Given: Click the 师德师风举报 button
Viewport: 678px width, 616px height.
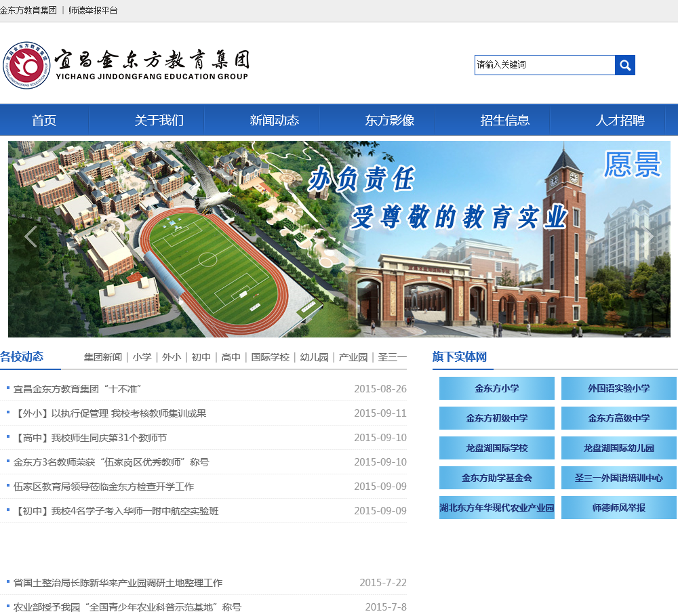Looking at the screenshot, I should coord(618,508).
